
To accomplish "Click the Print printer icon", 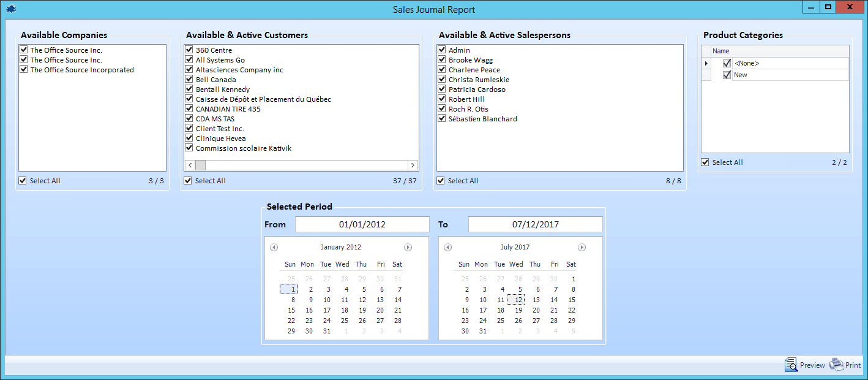I will 836,365.
